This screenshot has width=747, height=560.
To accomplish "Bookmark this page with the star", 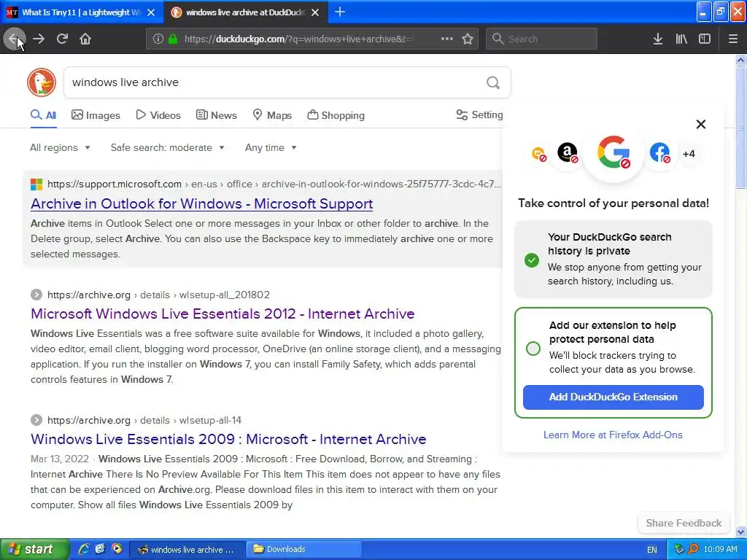I will (x=468, y=39).
